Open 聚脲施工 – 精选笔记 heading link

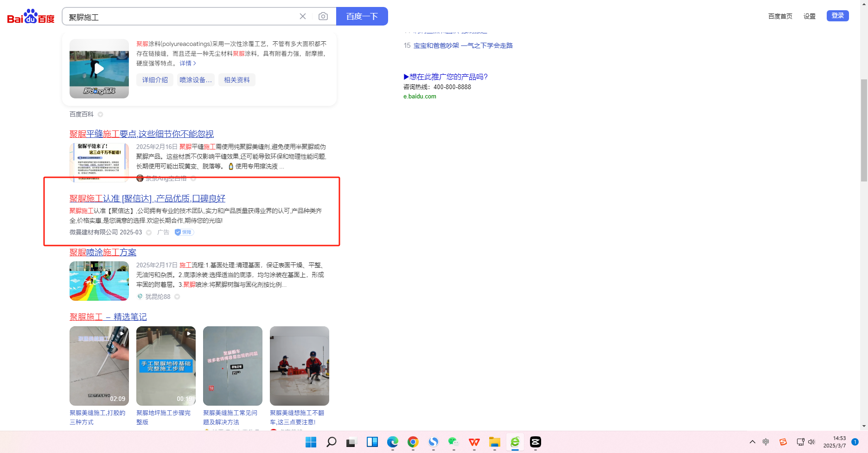pyautogui.click(x=108, y=317)
